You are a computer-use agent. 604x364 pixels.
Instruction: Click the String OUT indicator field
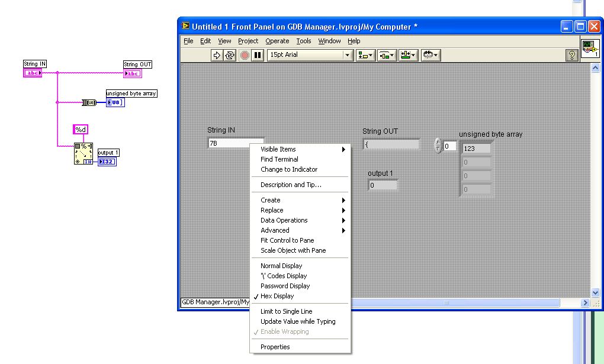(x=391, y=144)
